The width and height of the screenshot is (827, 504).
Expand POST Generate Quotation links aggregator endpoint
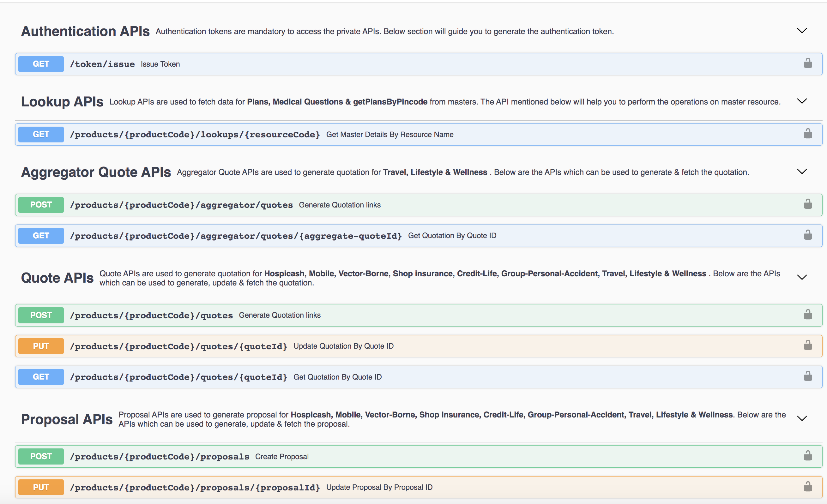181,205
